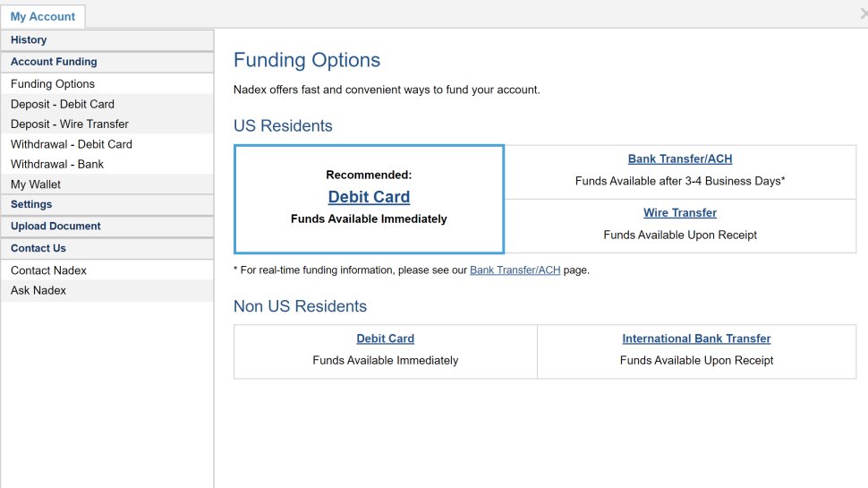The height and width of the screenshot is (488, 868).
Task: Expand the Settings section
Action: (31, 204)
